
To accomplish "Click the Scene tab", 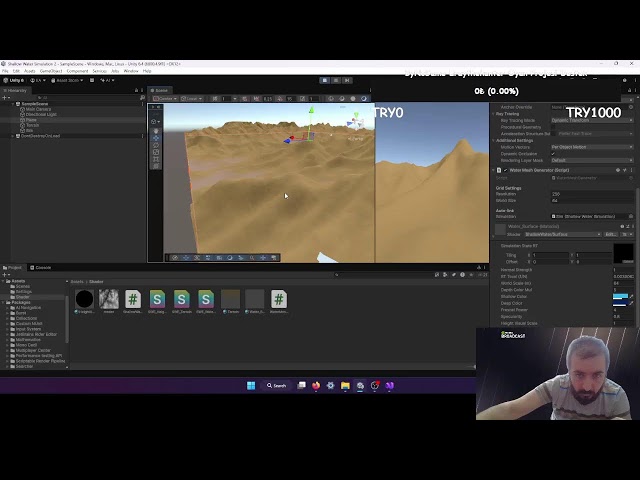I will 159,91.
